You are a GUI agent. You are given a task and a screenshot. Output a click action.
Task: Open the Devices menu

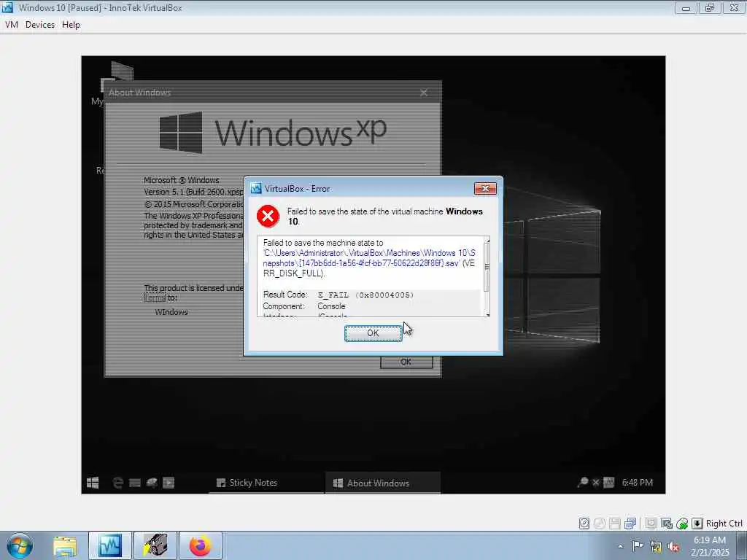(x=40, y=25)
